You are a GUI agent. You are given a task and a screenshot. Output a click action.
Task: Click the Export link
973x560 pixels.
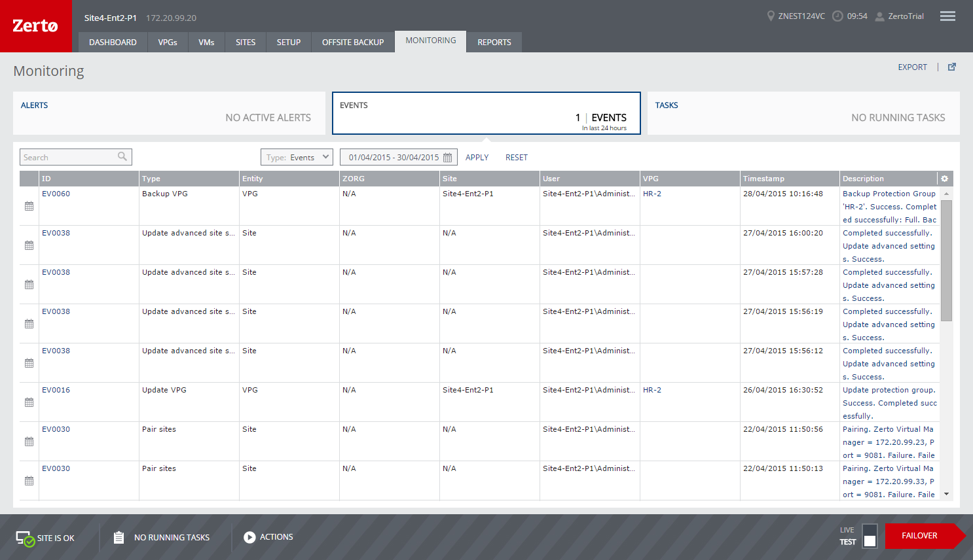(912, 67)
